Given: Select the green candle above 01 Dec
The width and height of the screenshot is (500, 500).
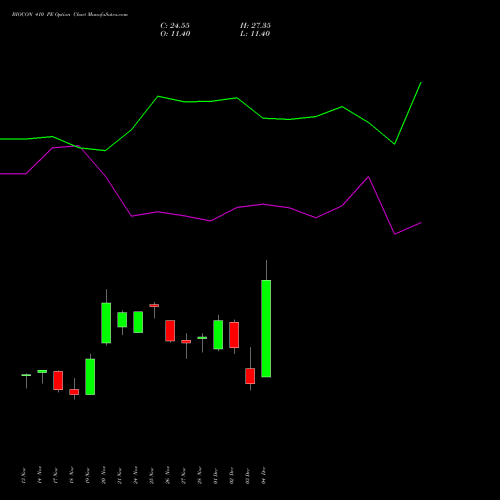Looking at the screenshot, I should [218, 335].
